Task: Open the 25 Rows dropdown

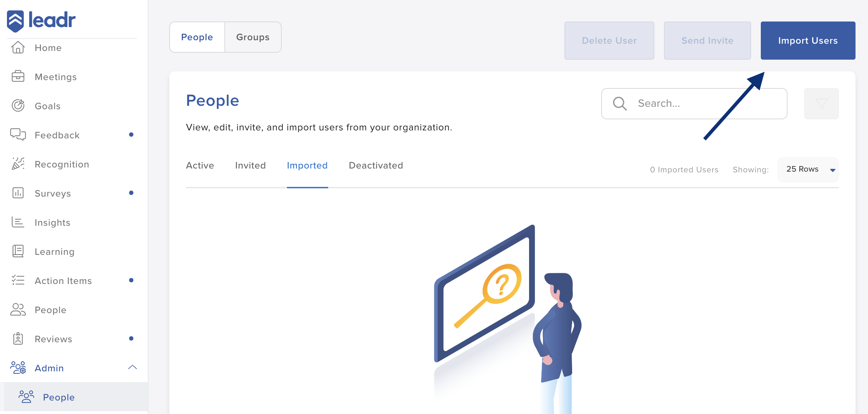Action: pyautogui.click(x=808, y=169)
